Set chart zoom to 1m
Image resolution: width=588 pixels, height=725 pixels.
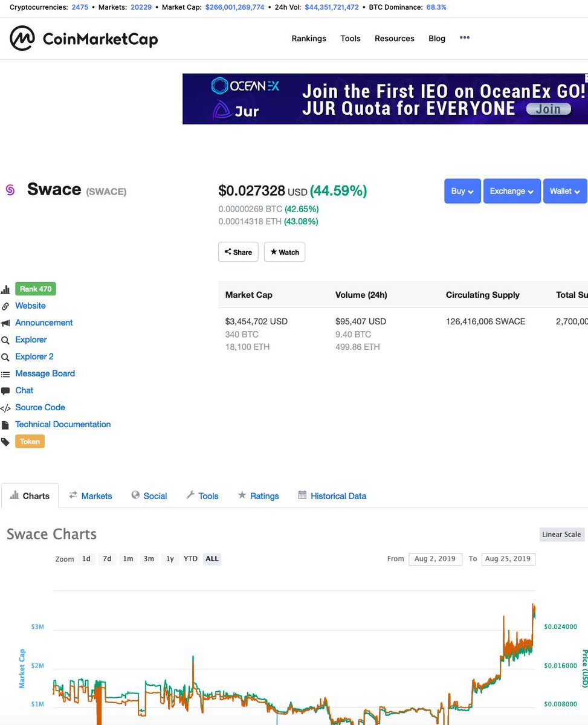pyautogui.click(x=128, y=559)
